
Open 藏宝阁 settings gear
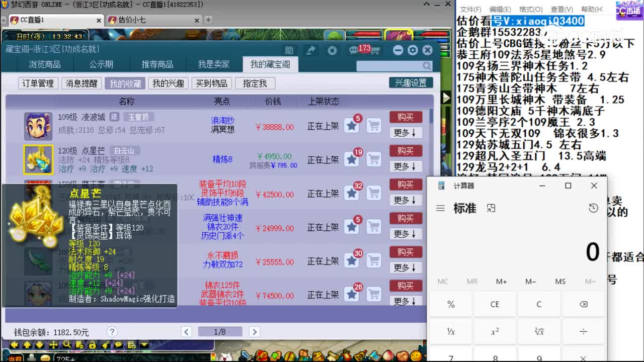[413, 50]
